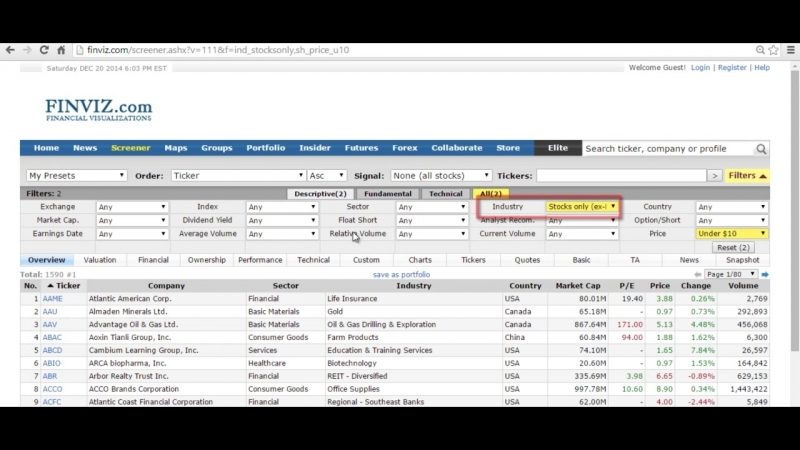800x450 pixels.
Task: Sort by the Market Cap column header
Action: click(x=578, y=286)
